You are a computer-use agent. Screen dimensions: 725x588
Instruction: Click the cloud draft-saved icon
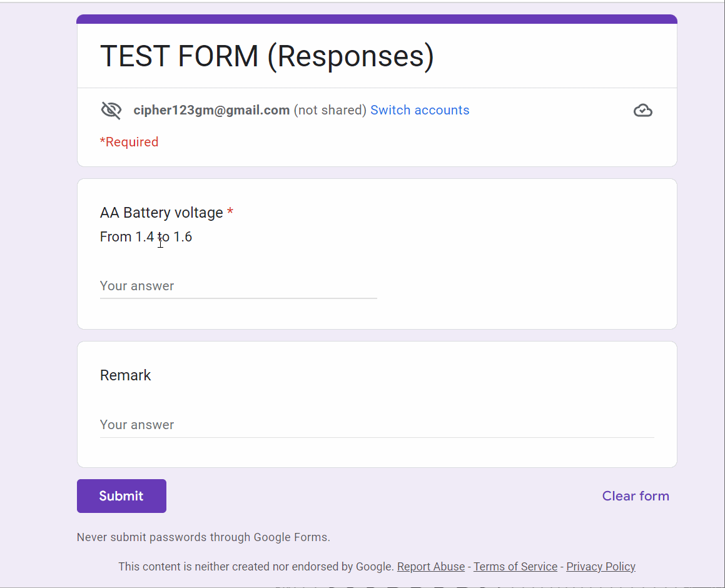point(642,111)
